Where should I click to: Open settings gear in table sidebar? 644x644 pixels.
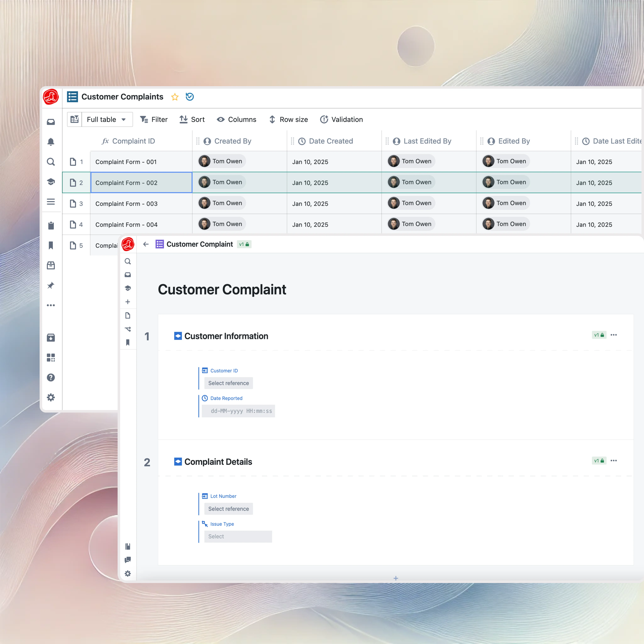51,397
